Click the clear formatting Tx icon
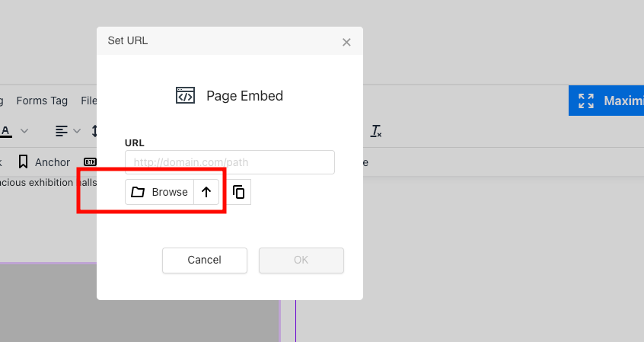The height and width of the screenshot is (342, 644). pos(375,131)
